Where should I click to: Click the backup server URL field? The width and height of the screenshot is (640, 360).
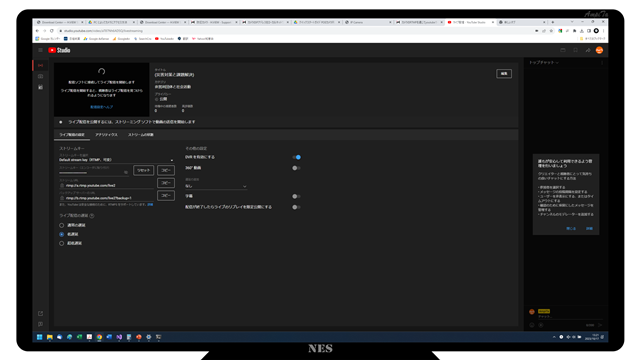(107, 198)
